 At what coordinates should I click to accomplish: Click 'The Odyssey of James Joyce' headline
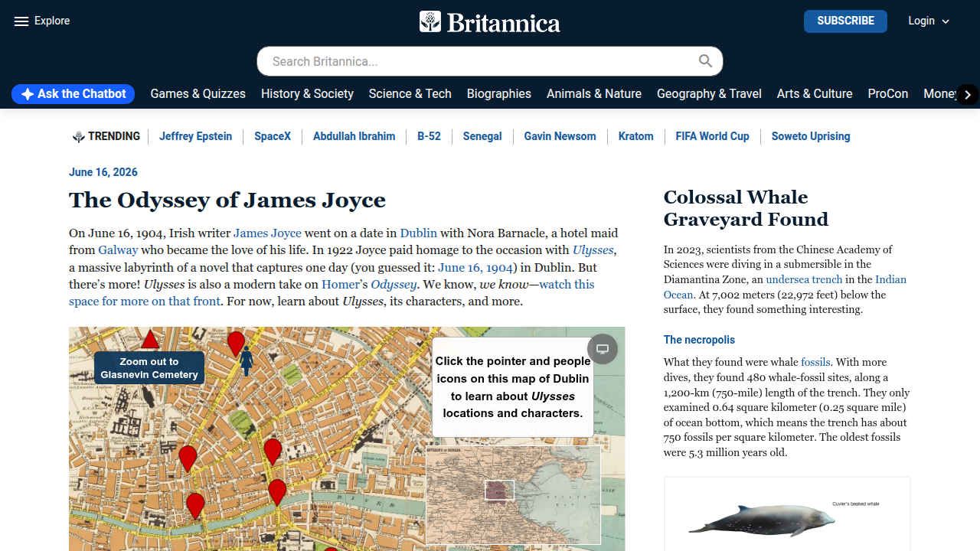(227, 201)
